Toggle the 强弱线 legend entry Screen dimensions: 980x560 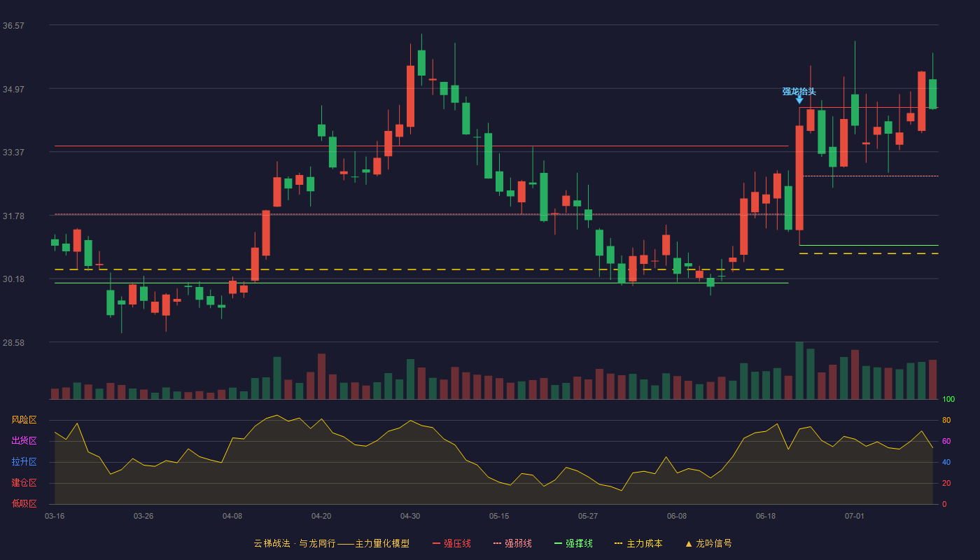point(512,543)
